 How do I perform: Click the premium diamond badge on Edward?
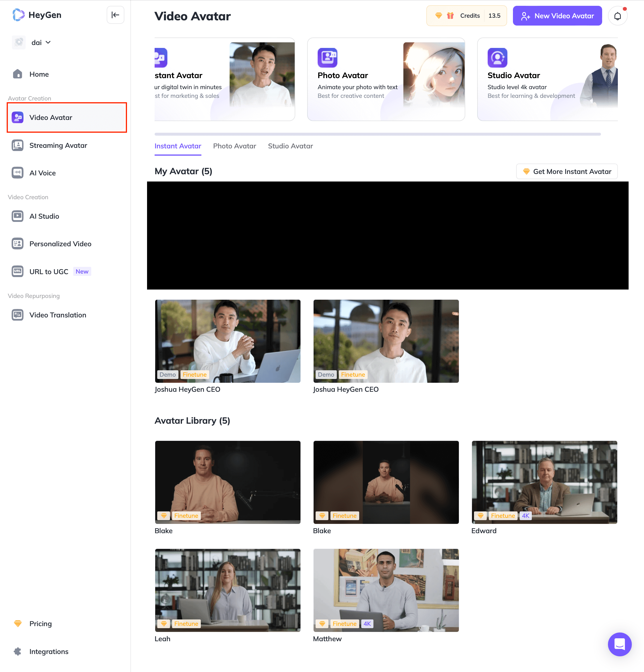click(480, 516)
